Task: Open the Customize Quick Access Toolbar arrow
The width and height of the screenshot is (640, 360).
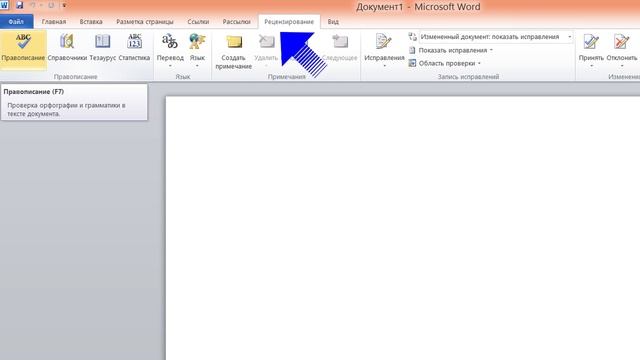Action: click(x=64, y=6)
